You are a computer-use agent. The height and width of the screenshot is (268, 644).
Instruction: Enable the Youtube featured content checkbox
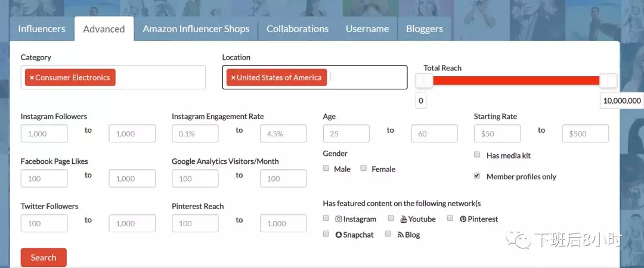tap(391, 219)
